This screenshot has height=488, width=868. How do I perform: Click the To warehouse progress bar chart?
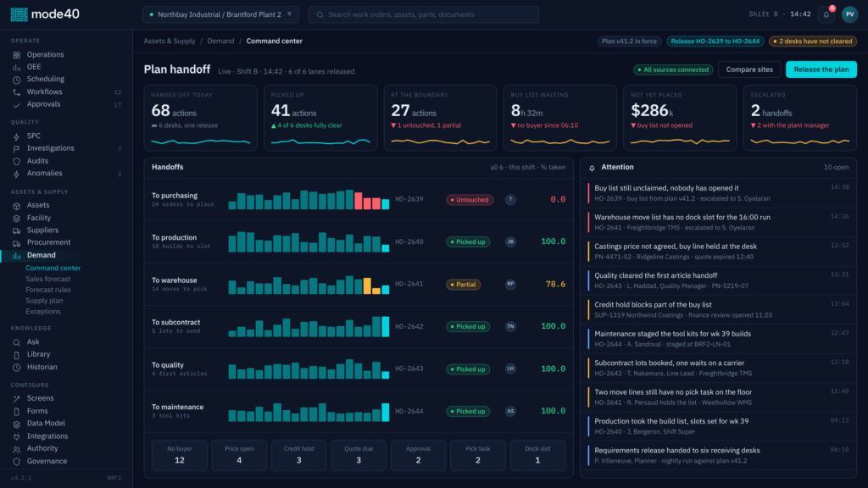(309, 285)
